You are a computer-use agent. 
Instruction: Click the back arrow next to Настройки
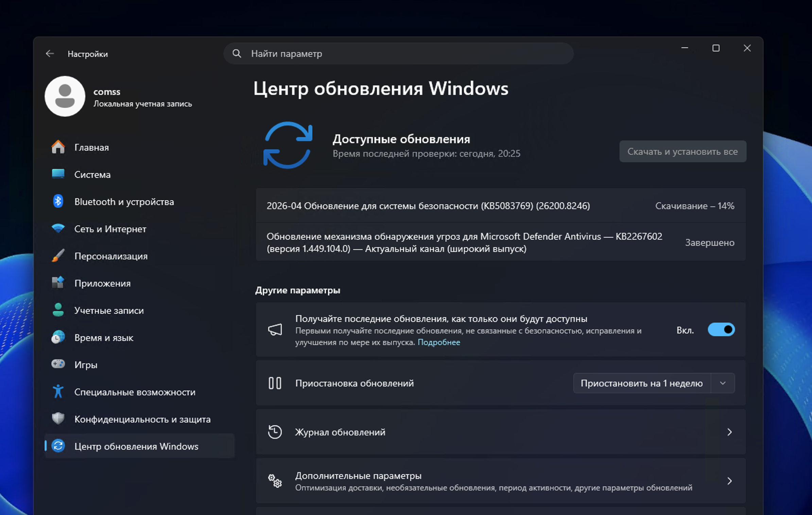coord(50,54)
